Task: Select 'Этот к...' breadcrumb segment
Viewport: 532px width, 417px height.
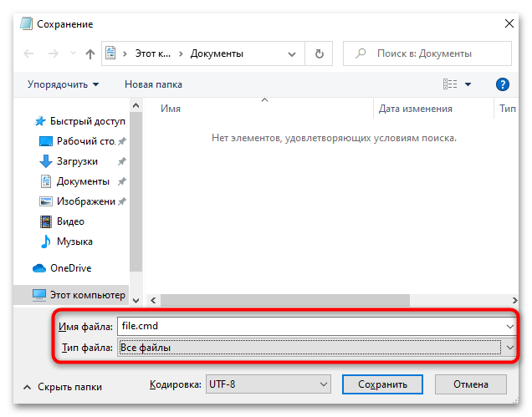Action: click(153, 53)
